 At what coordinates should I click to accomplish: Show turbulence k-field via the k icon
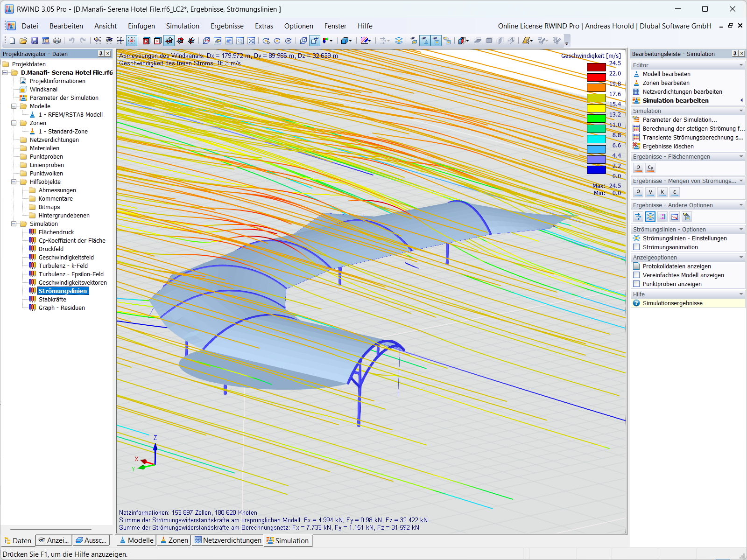click(x=662, y=192)
